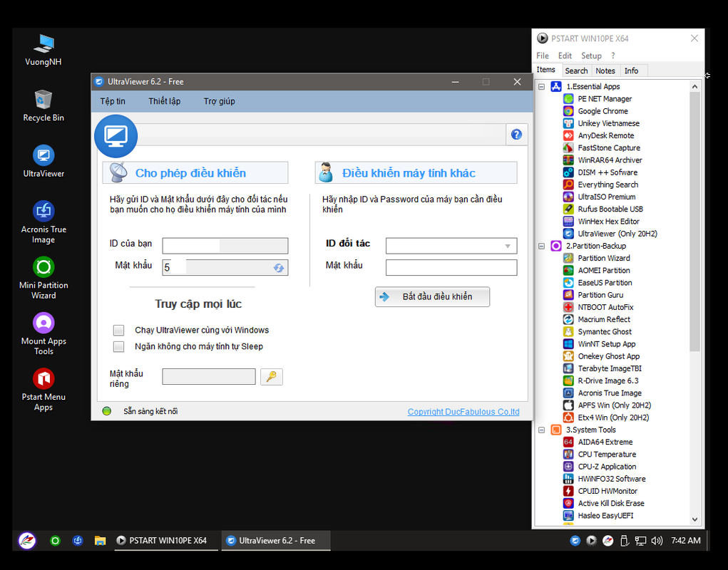Image resolution: width=728 pixels, height=570 pixels.
Task: Open the PSTART File menu
Action: pos(543,56)
